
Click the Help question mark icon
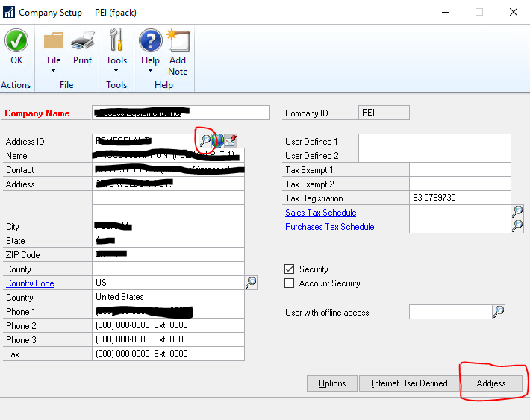pos(150,40)
